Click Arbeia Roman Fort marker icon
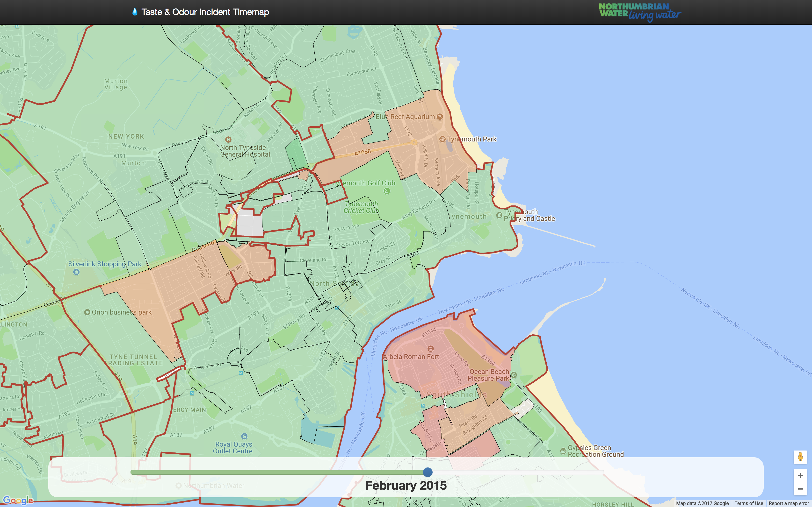 [x=430, y=348]
